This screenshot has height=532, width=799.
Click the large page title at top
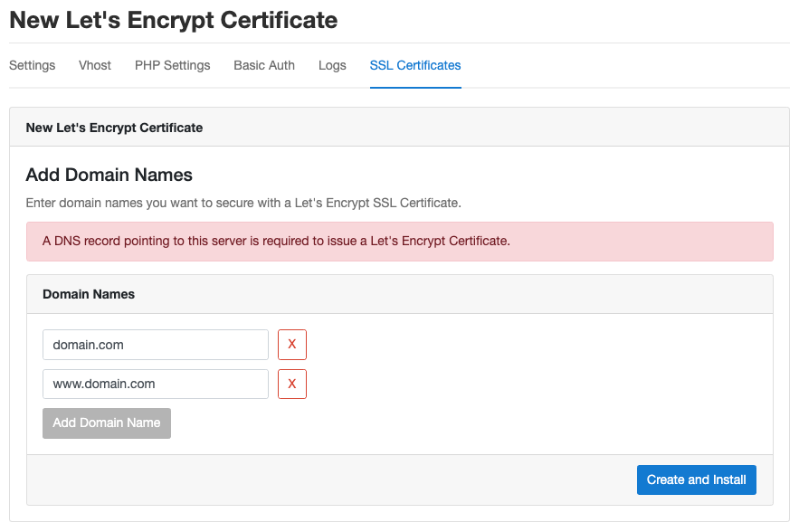pyautogui.click(x=173, y=21)
